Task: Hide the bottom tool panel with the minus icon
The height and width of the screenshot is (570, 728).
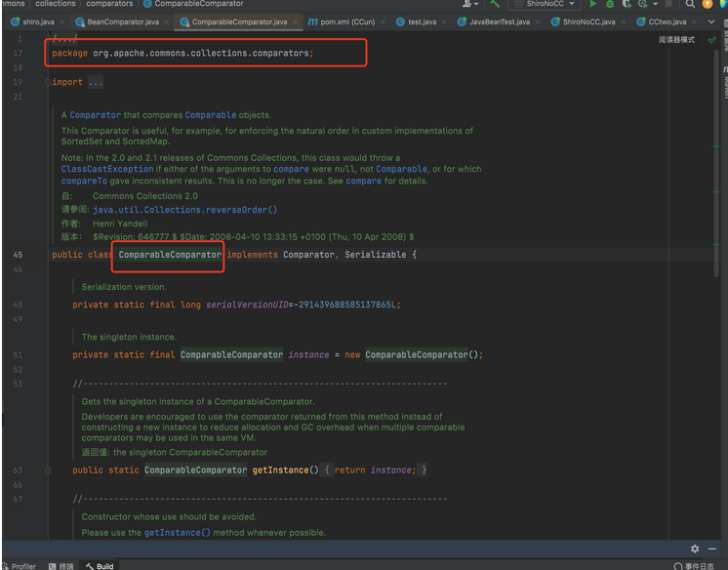Action: tap(711, 549)
